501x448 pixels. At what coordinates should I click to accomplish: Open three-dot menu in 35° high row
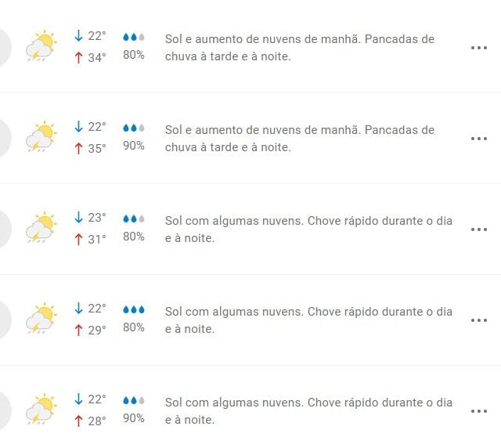coord(478,139)
